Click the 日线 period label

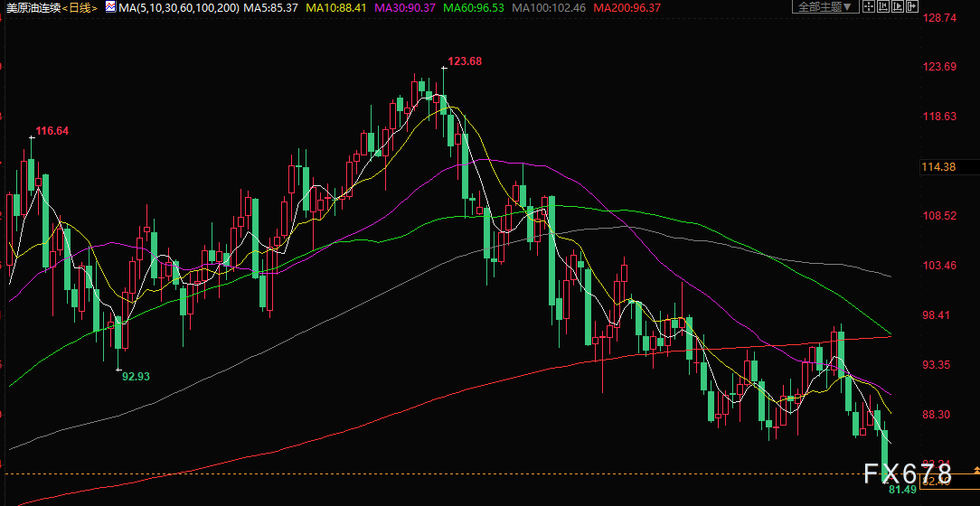pos(80,8)
